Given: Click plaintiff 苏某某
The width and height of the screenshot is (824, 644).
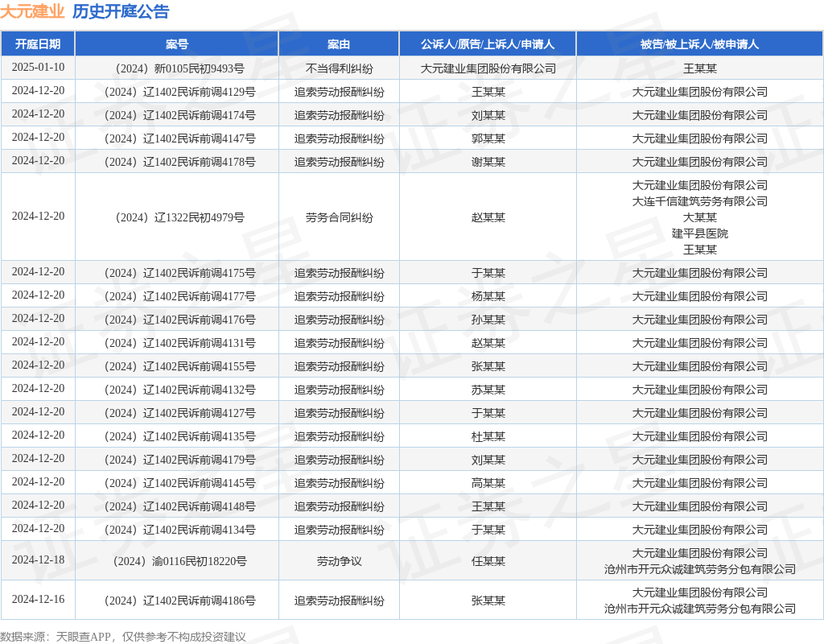Looking at the screenshot, I should click(x=488, y=390).
